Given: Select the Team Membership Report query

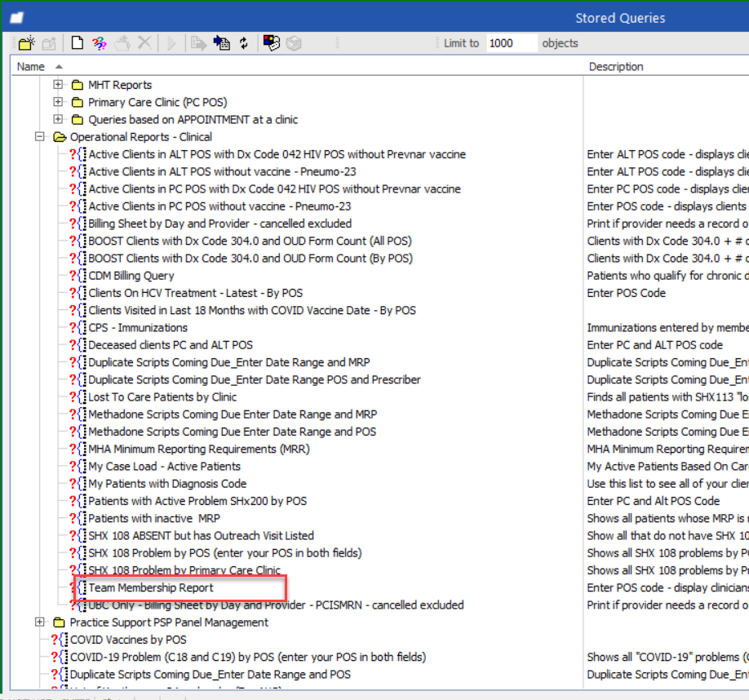Looking at the screenshot, I should [151, 587].
